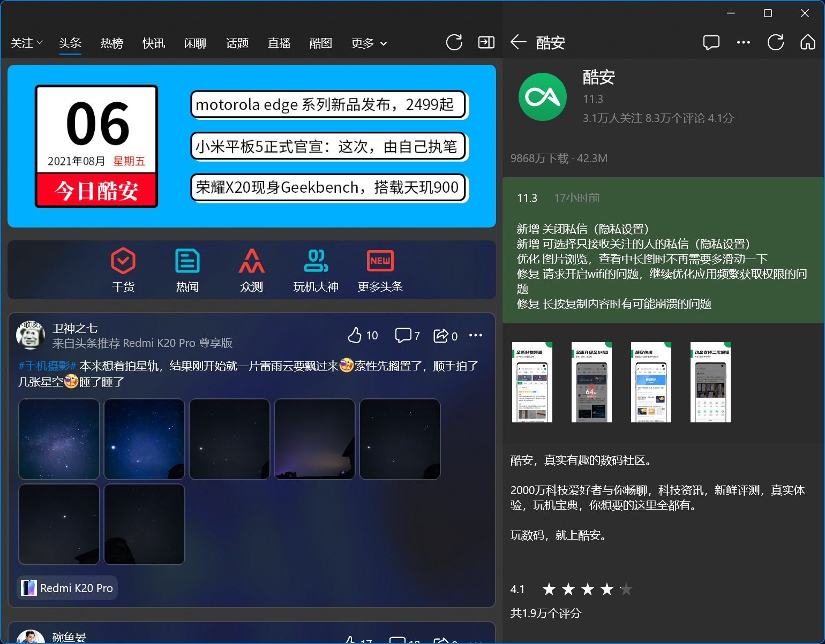Open the 众测 category icon
825x644 pixels.
(252, 270)
